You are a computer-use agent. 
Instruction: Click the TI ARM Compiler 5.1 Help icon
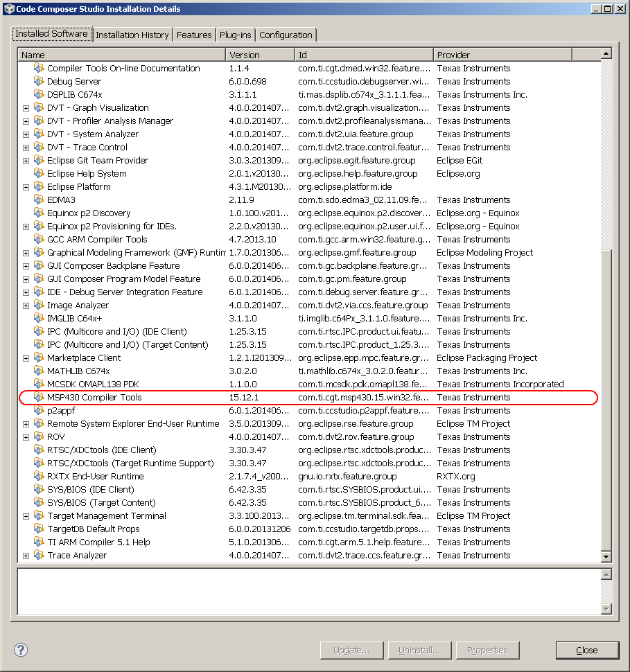[39, 542]
